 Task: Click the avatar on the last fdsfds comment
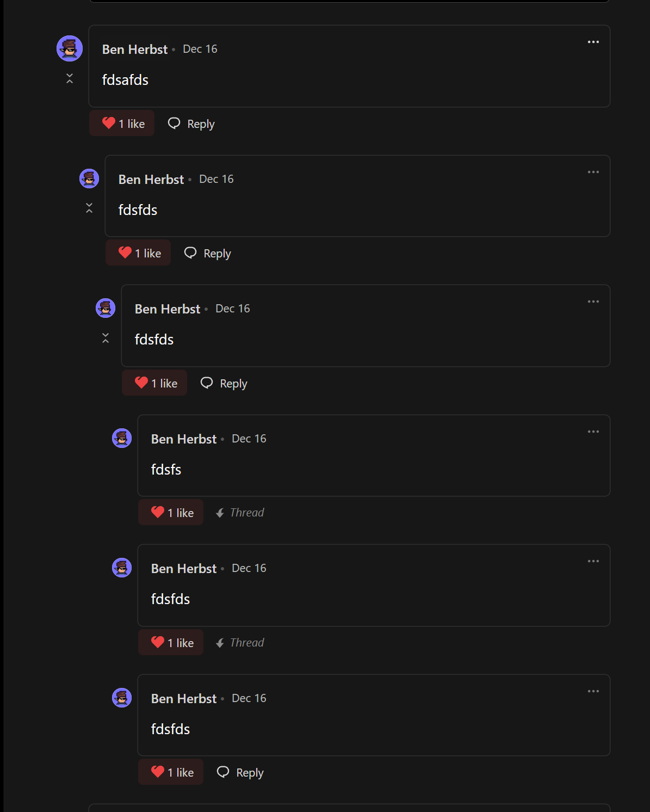click(122, 698)
